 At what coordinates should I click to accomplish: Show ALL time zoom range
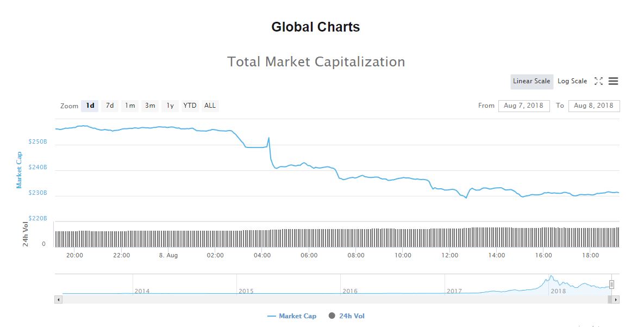click(210, 106)
